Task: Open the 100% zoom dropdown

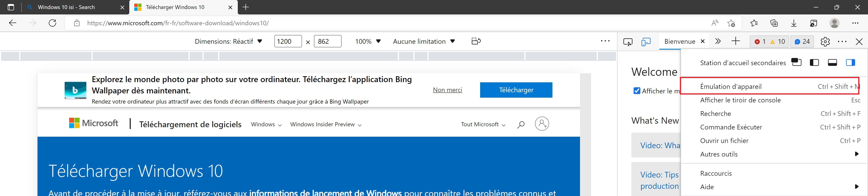Action: pyautogui.click(x=368, y=41)
